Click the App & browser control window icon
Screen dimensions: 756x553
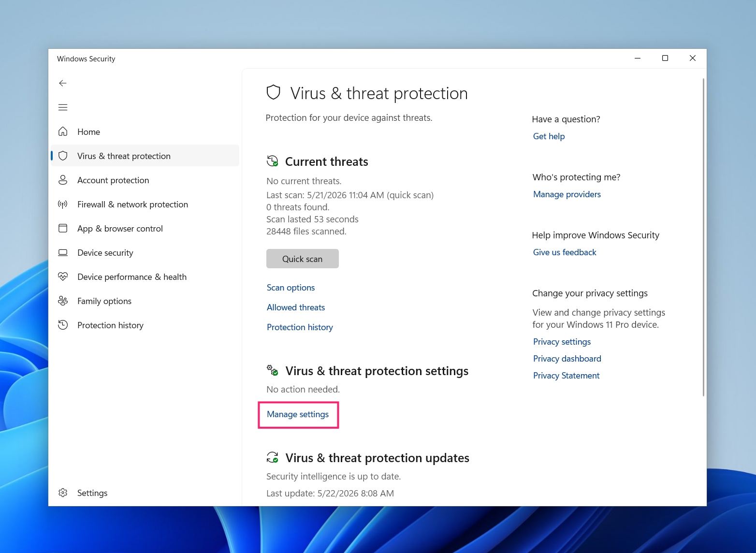(63, 228)
